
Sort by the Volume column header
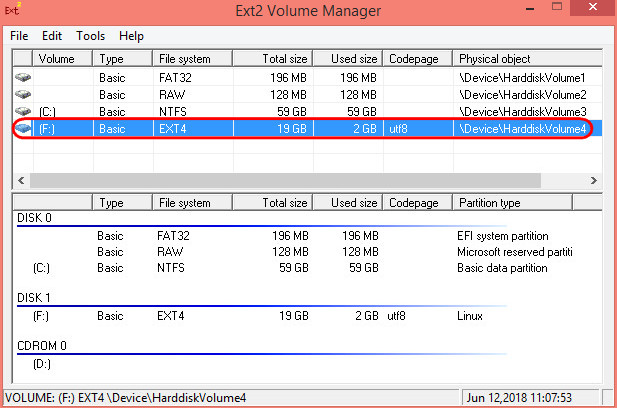(x=63, y=59)
